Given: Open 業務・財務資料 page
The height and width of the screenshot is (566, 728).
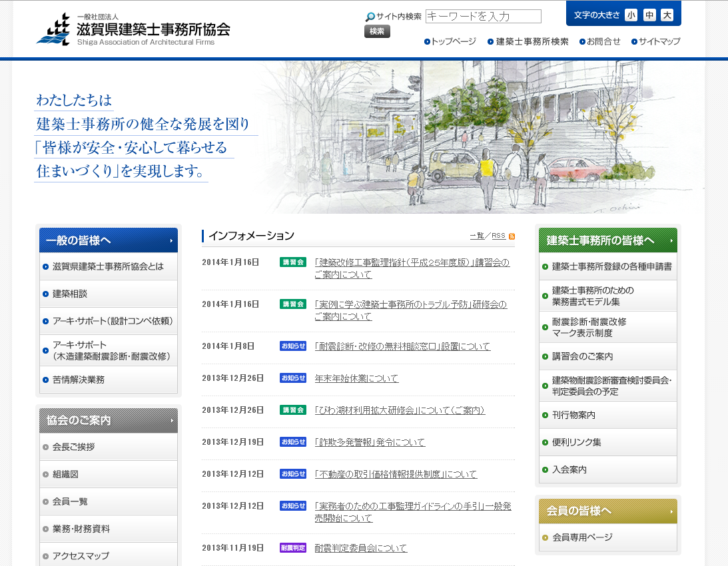Looking at the screenshot, I should click(x=109, y=529).
